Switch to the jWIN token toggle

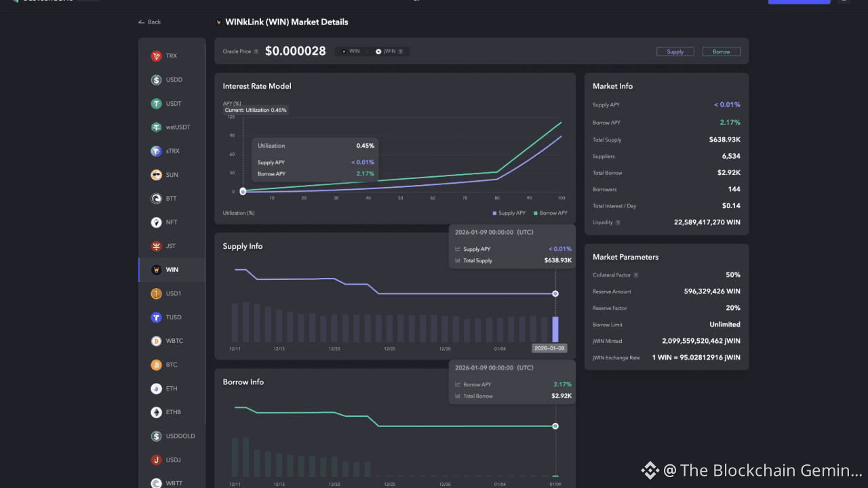click(x=389, y=52)
